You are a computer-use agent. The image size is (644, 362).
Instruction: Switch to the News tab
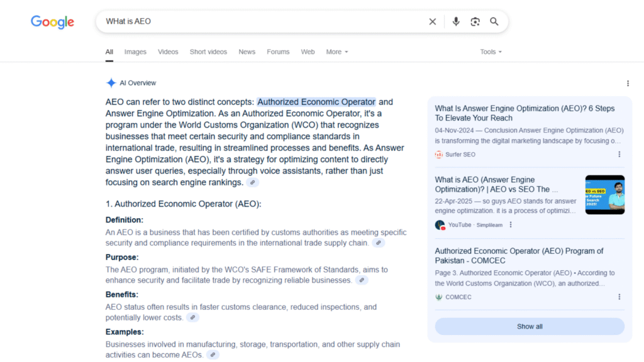pyautogui.click(x=247, y=52)
